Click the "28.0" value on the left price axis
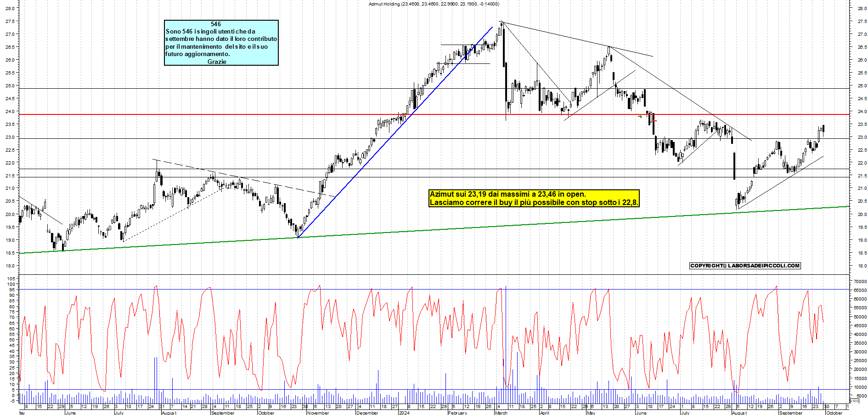Viewport: 868px width, 415px height. 10,9
